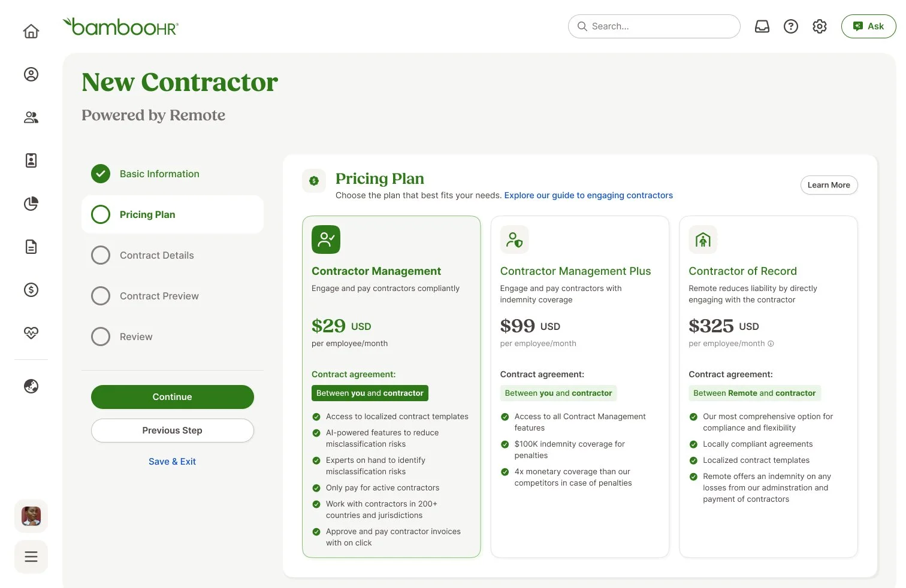Open the inbox icon in header
Viewport: 906px width, 588px height.
point(762,26)
